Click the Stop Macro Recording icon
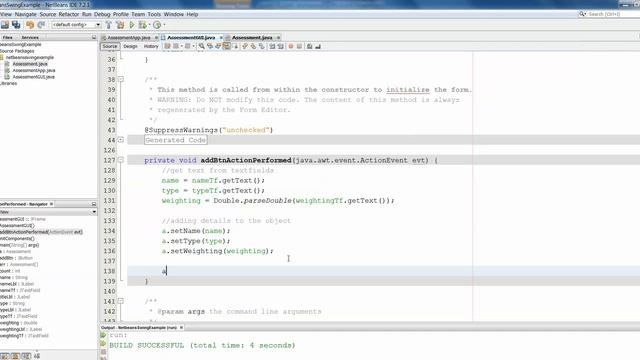640x360 pixels. point(299,46)
